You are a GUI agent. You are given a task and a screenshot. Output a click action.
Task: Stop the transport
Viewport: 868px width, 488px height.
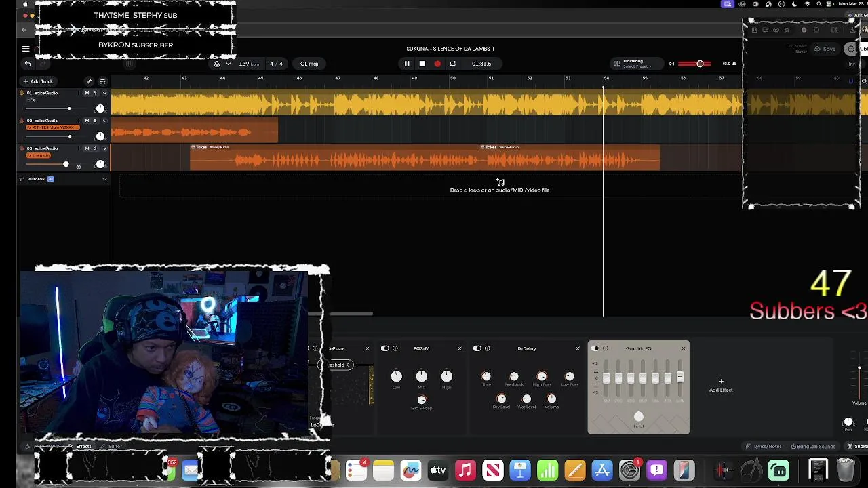(422, 64)
